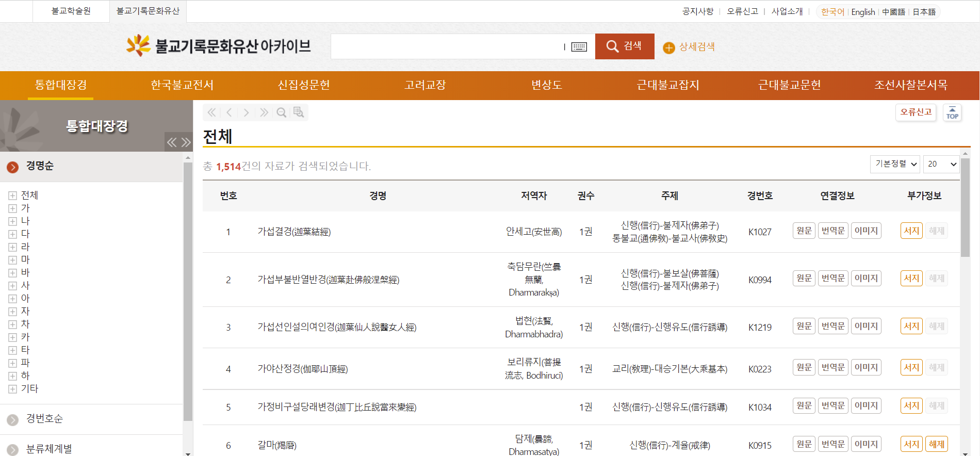Click the search-in-list document magnifier icon
980x456 pixels.
[299, 112]
